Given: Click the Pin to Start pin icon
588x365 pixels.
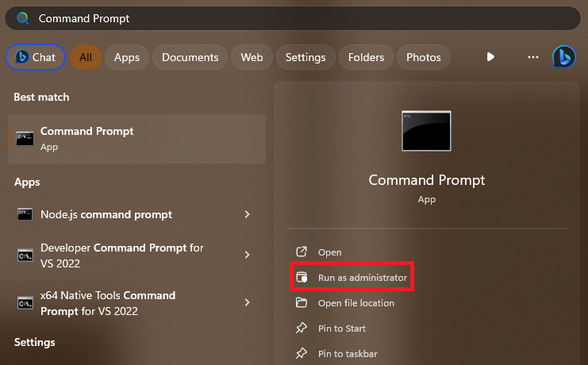Looking at the screenshot, I should click(301, 328).
